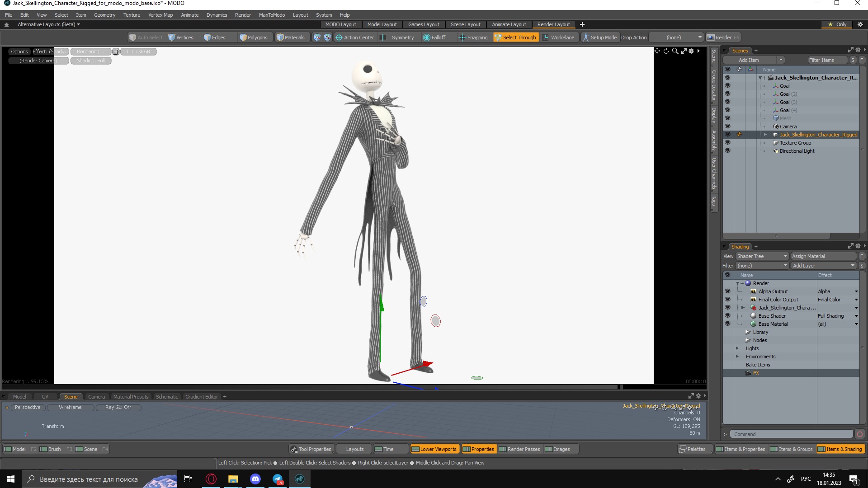This screenshot has width=868, height=488.
Task: Toggle visibility of Texture Group item
Action: pos(728,143)
